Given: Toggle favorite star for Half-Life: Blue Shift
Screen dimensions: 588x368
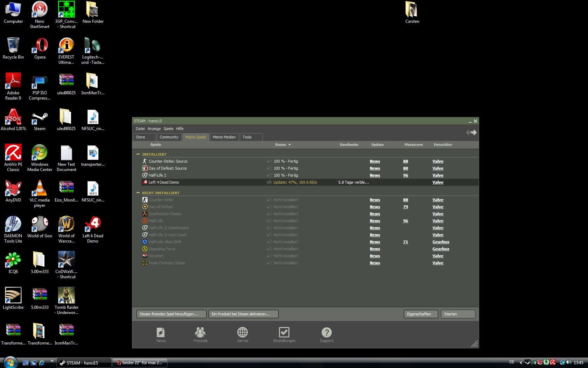Looking at the screenshot, I should (x=269, y=242).
